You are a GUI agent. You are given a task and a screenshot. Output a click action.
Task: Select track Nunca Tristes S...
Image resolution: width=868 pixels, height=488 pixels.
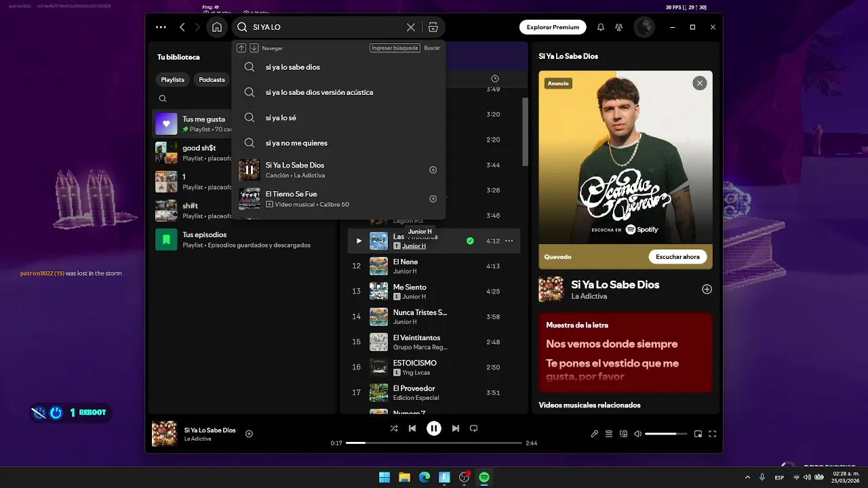click(433, 317)
